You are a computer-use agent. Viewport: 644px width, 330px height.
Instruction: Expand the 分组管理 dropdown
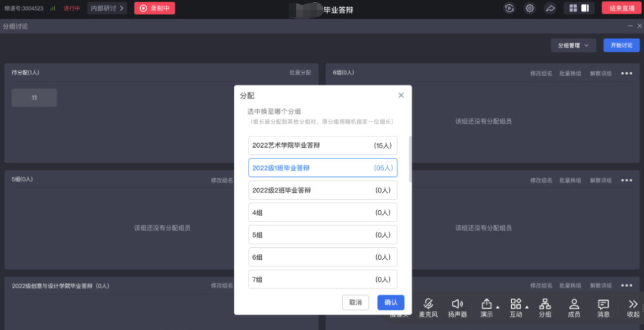click(573, 45)
